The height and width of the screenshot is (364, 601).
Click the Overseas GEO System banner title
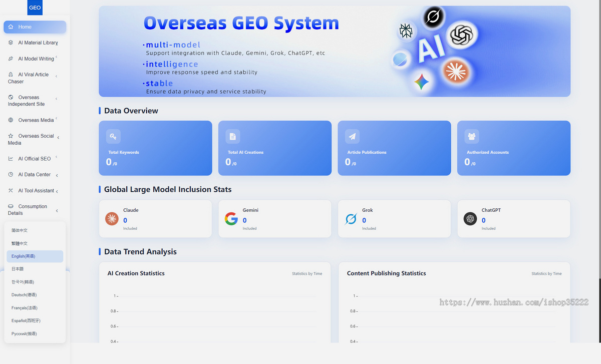click(x=241, y=23)
